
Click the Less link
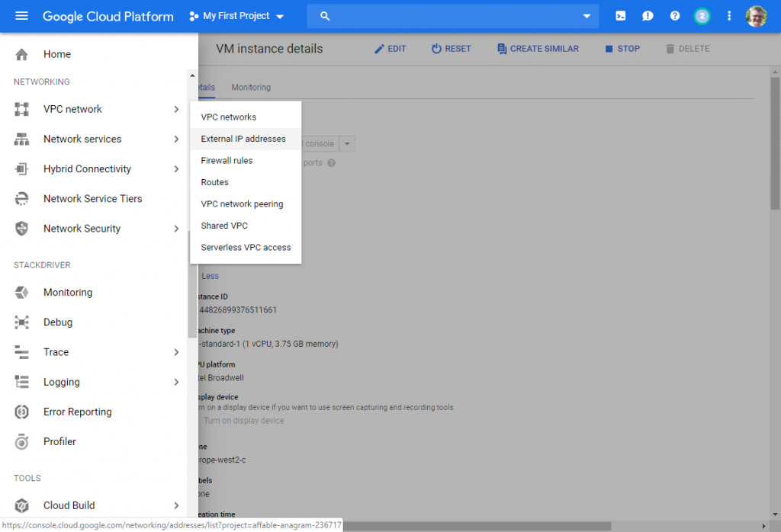210,276
